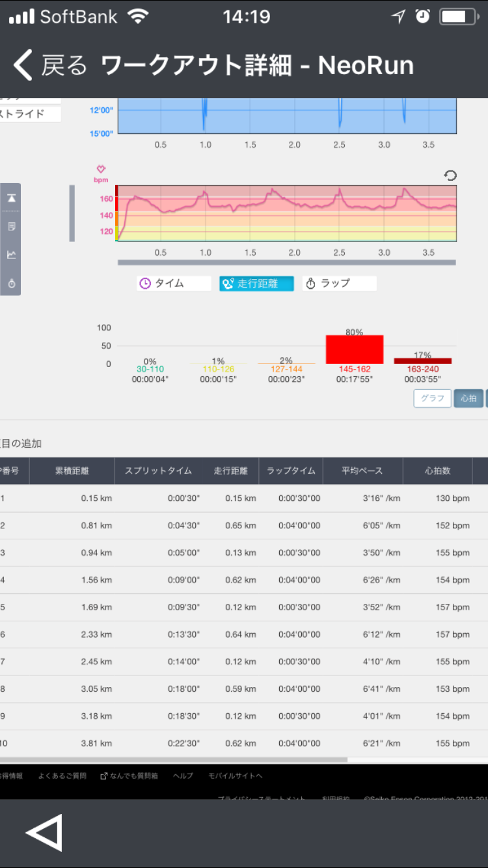This screenshot has height=868, width=488.
Task: Click the 145-162 zone range label
Action: 355,369
